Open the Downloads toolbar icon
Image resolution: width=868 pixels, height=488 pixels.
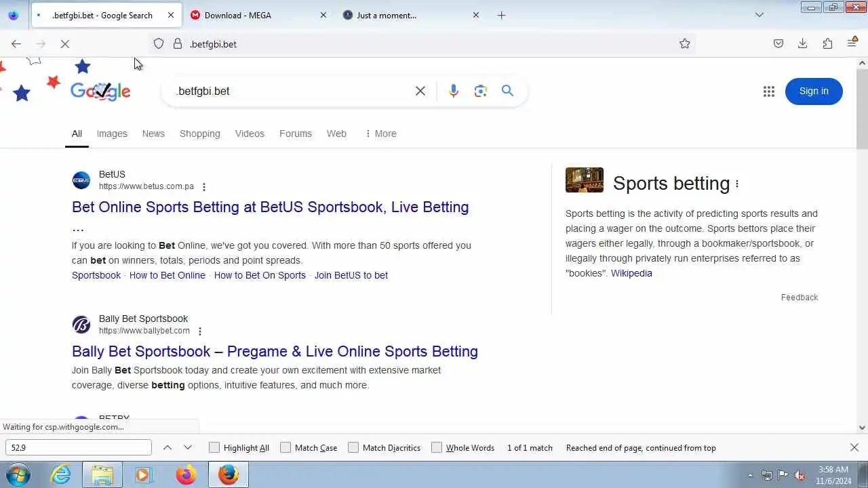click(x=803, y=43)
